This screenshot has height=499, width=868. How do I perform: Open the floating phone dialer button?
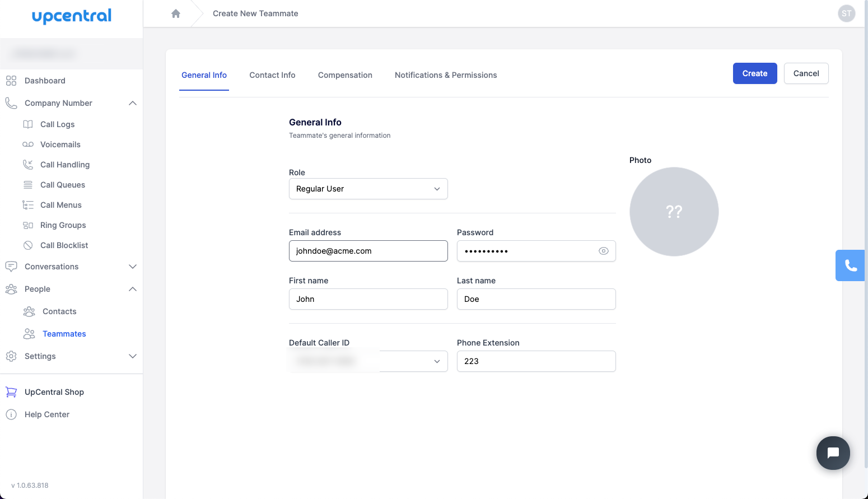850,265
